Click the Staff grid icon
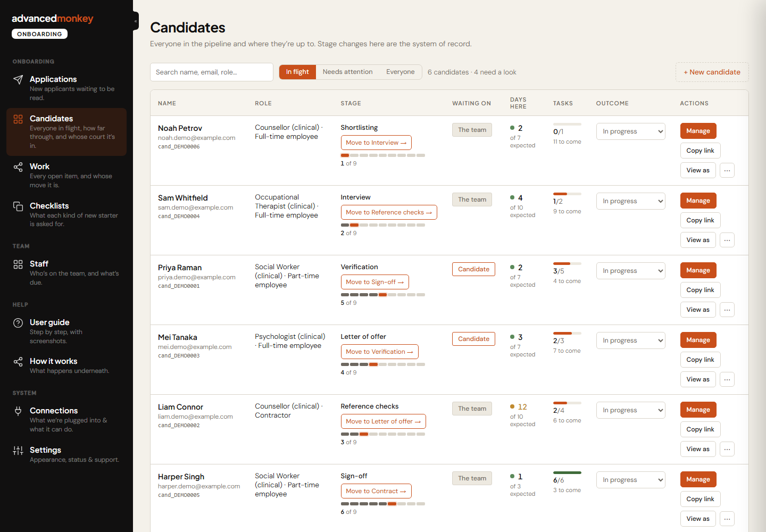The width and height of the screenshot is (766, 532). click(x=18, y=264)
